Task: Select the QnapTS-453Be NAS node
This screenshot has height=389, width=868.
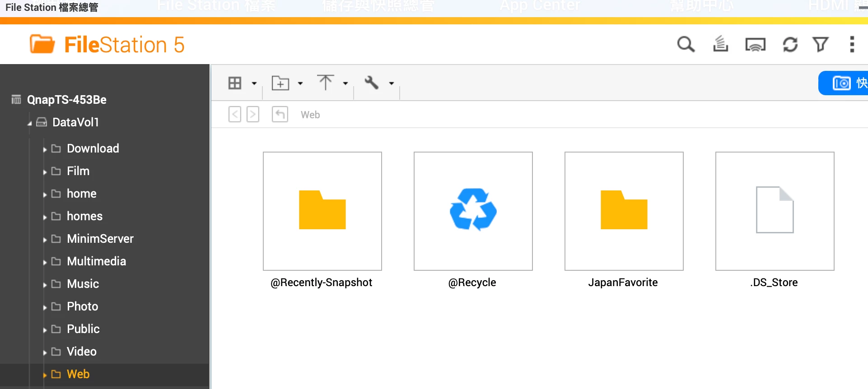Action: (x=67, y=100)
